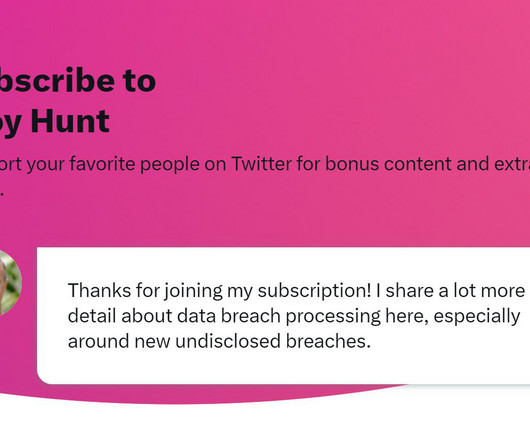Click 'Thanks for joining my subscription!' sentence

(x=220, y=291)
